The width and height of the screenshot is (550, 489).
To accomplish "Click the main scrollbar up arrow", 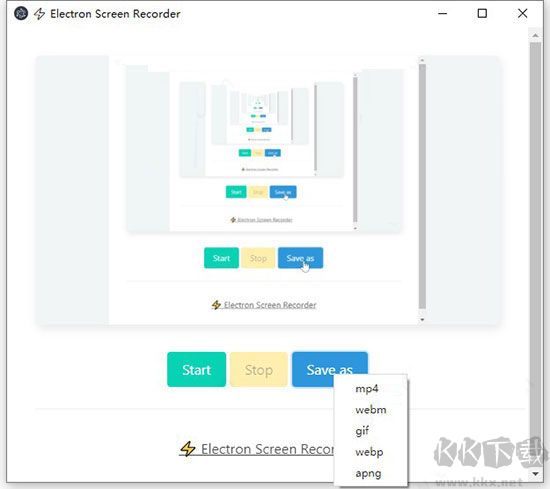I will click(535, 35).
